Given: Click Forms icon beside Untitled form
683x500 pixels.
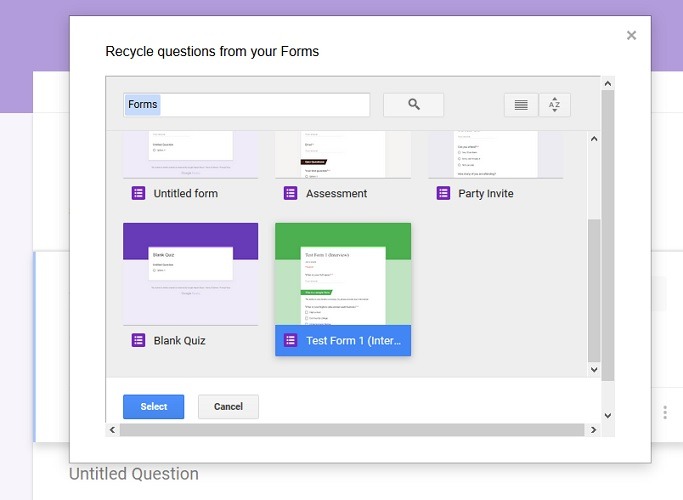Looking at the screenshot, I should coord(138,193).
